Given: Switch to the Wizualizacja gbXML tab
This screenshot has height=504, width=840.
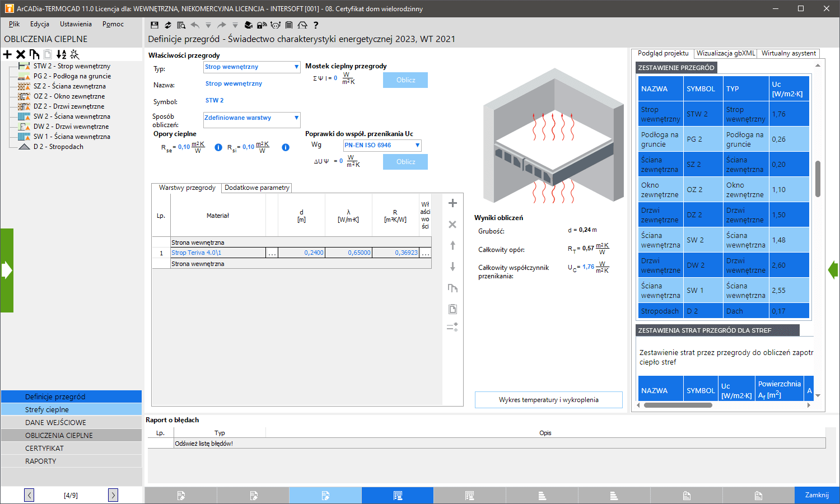Looking at the screenshot, I should (726, 53).
